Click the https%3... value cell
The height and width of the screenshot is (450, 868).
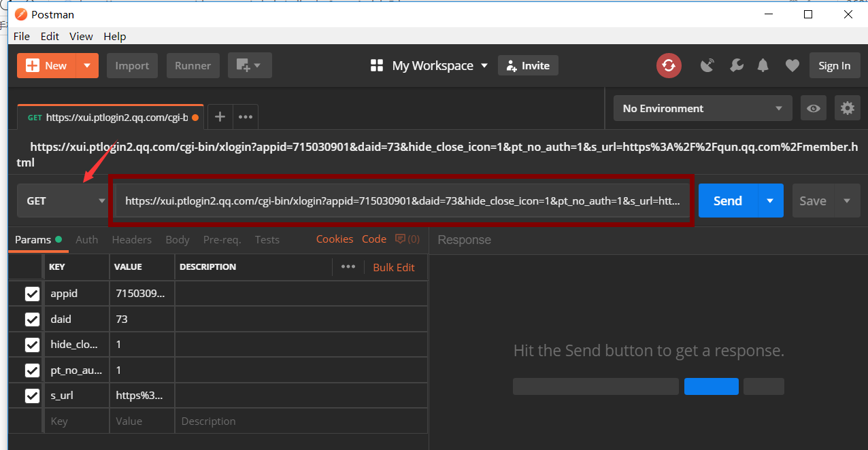(x=142, y=396)
